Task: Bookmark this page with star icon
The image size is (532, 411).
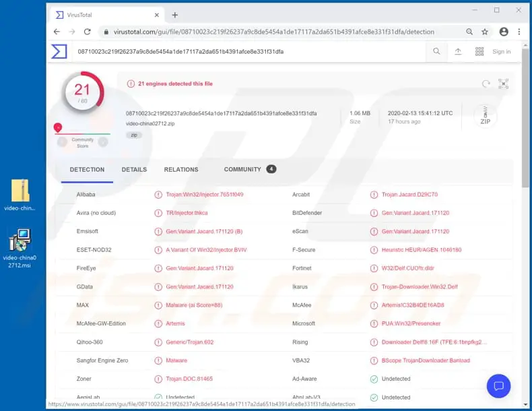Action: click(485, 32)
